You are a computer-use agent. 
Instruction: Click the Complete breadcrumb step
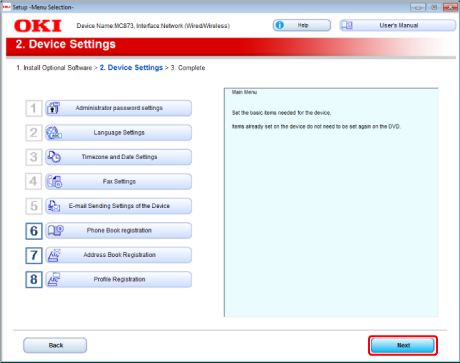[x=188, y=68]
